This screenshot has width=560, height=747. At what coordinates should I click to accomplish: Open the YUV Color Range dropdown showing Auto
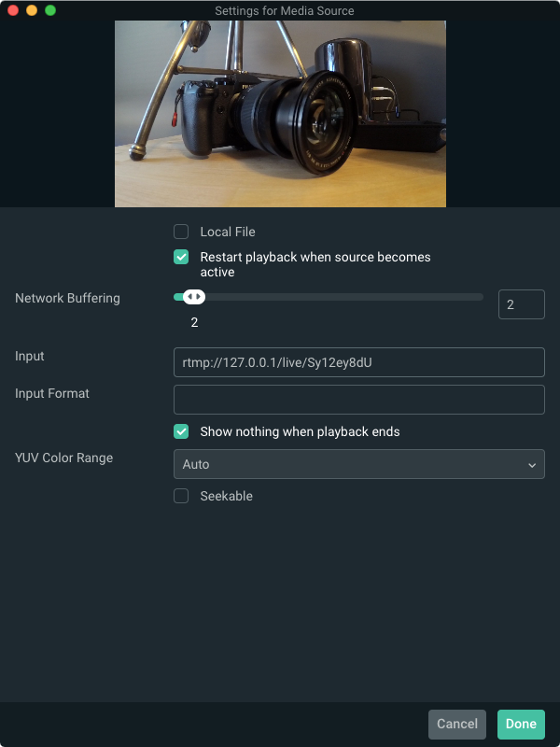point(359,464)
